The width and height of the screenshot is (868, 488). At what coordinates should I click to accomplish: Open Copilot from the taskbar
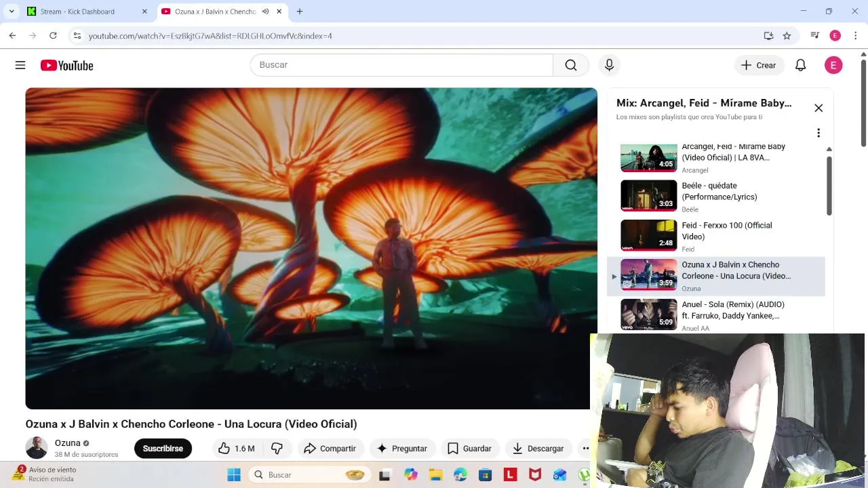[410, 475]
